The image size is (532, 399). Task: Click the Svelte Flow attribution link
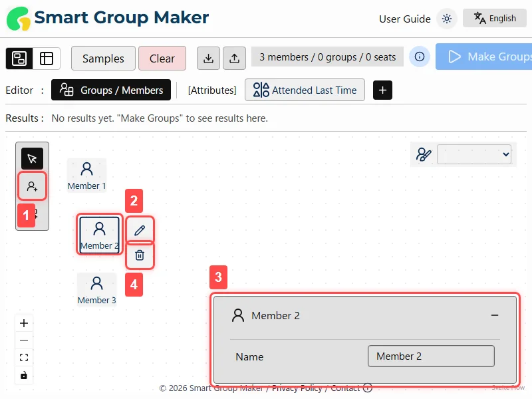tap(508, 387)
